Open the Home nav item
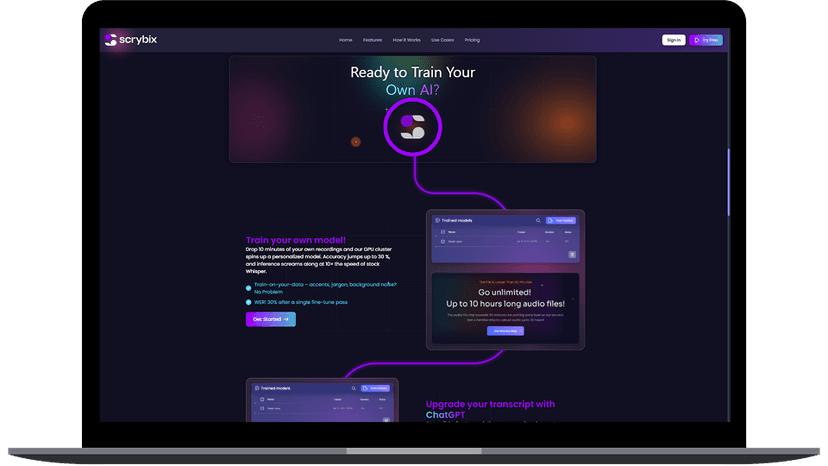This screenshot has width=828, height=466. pyautogui.click(x=346, y=40)
